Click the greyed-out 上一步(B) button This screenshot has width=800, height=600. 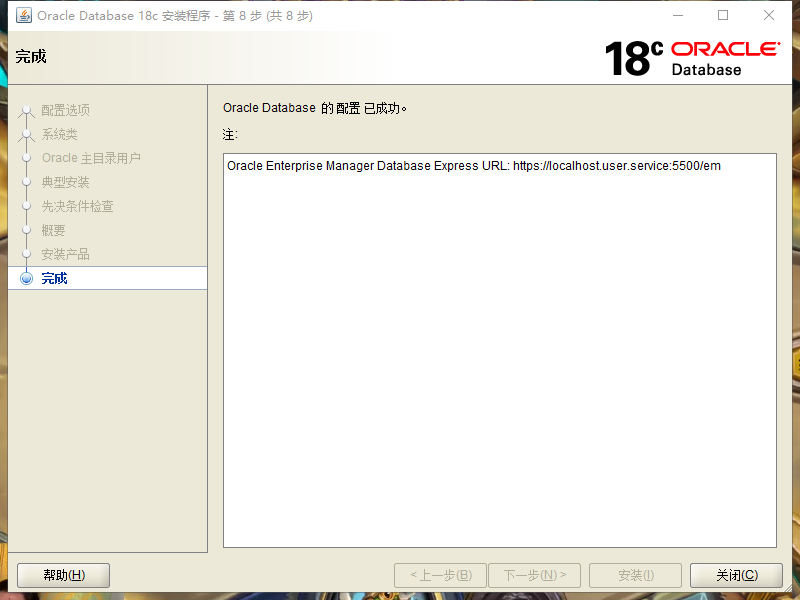coord(440,576)
